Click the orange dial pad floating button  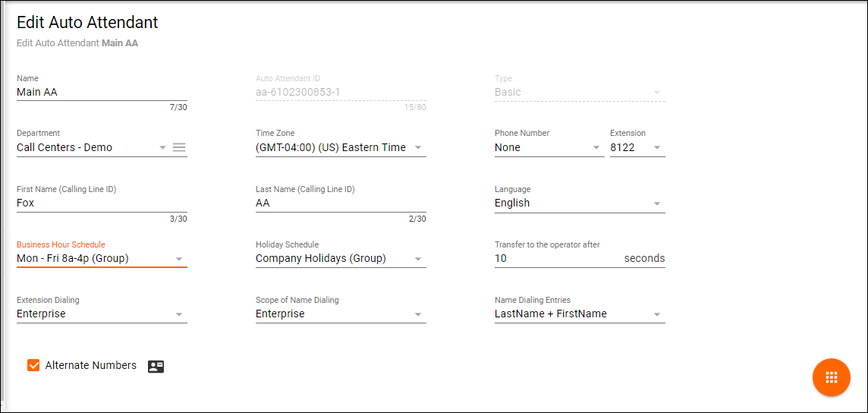831,377
